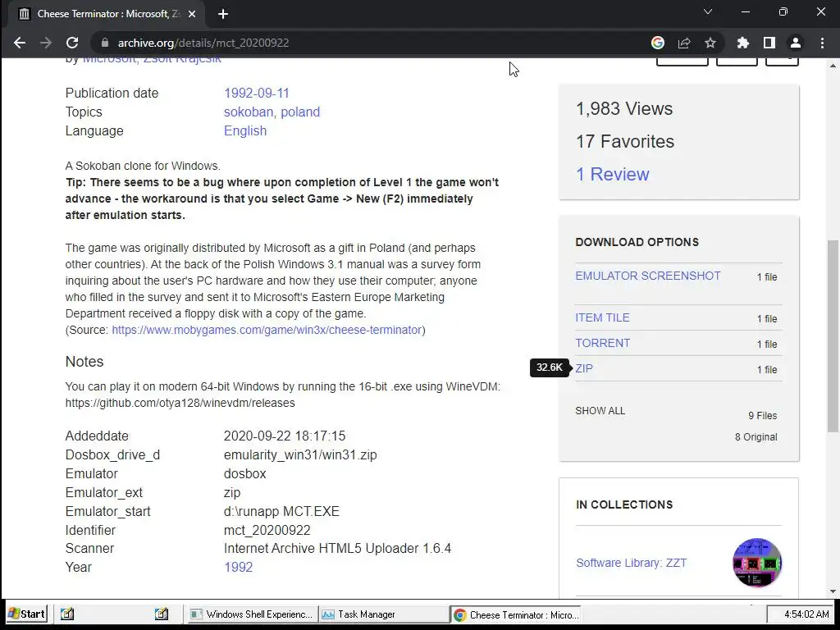Share this page using the share icon
The image size is (840, 630).
[684, 43]
